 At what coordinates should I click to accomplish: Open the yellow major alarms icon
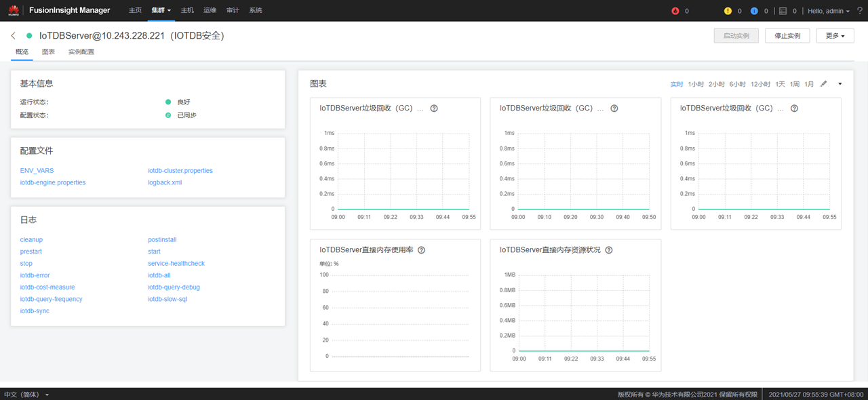click(x=728, y=11)
